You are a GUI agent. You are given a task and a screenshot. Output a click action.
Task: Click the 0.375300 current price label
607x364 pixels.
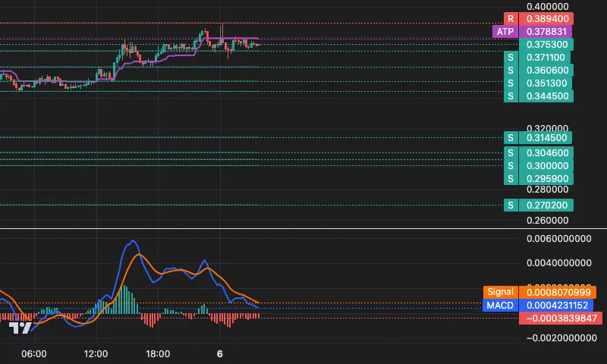coord(546,45)
